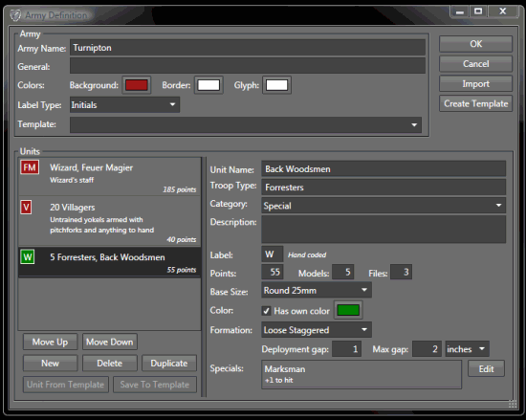Open the Formation dropdown Loose Staggered

coord(317,330)
